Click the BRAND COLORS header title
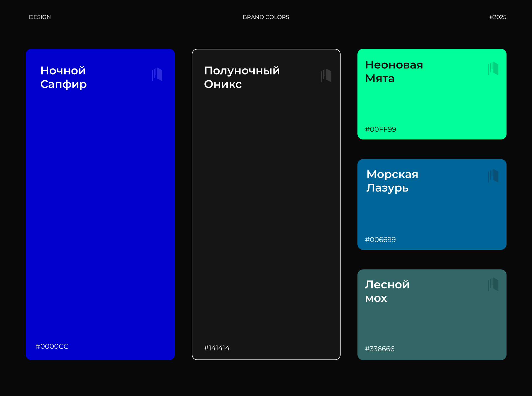 click(x=266, y=17)
